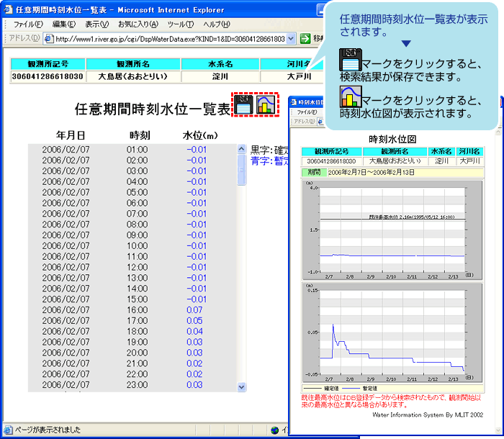Open the water level graph icon
The image size is (504, 439).
click(267, 105)
